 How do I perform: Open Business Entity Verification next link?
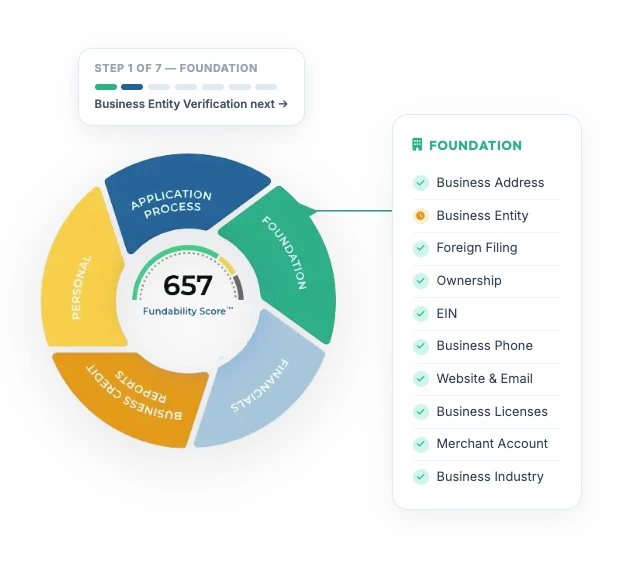[x=191, y=104]
